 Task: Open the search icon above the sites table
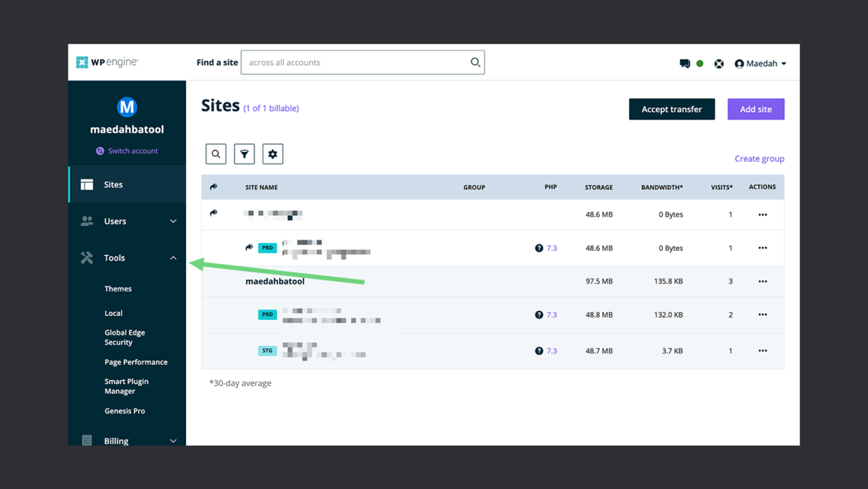coord(216,153)
